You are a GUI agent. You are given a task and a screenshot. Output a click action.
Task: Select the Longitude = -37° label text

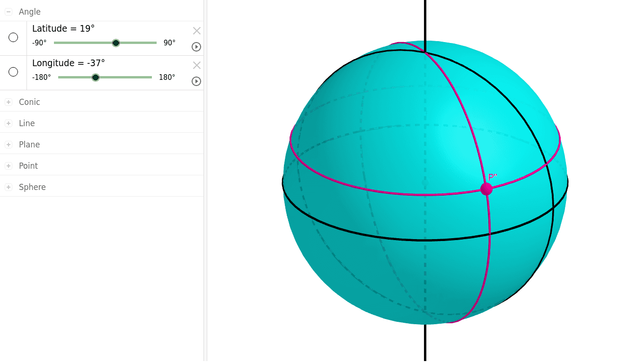click(69, 63)
